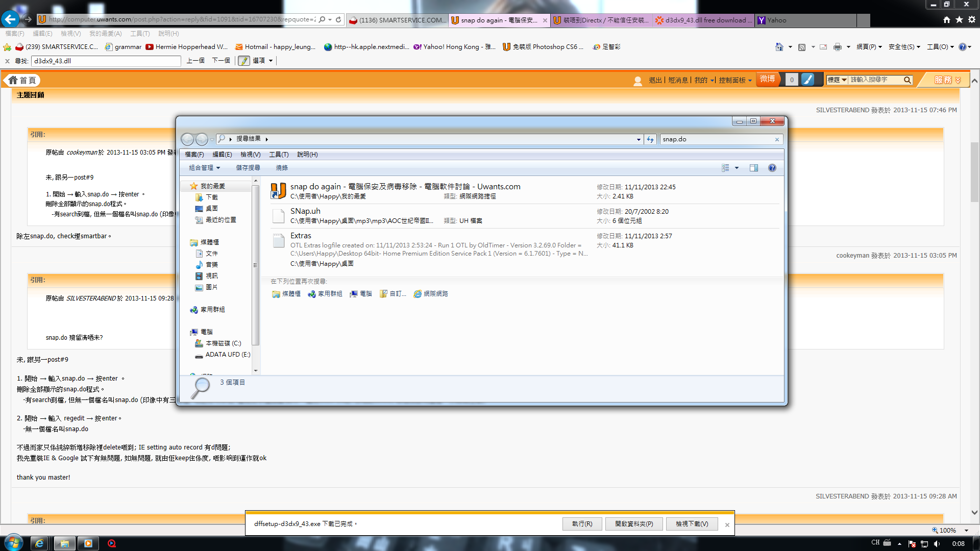The height and width of the screenshot is (551, 980).
Task: Switch to d3dx9_43.dll free download tab
Action: [704, 20]
